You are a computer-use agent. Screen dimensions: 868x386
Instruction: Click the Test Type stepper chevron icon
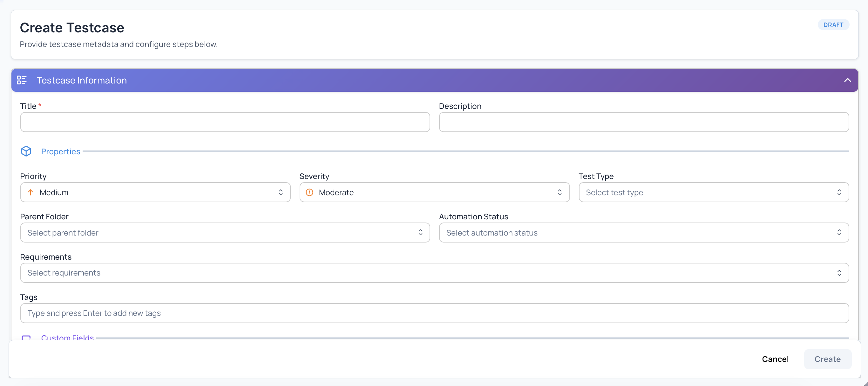pos(839,192)
